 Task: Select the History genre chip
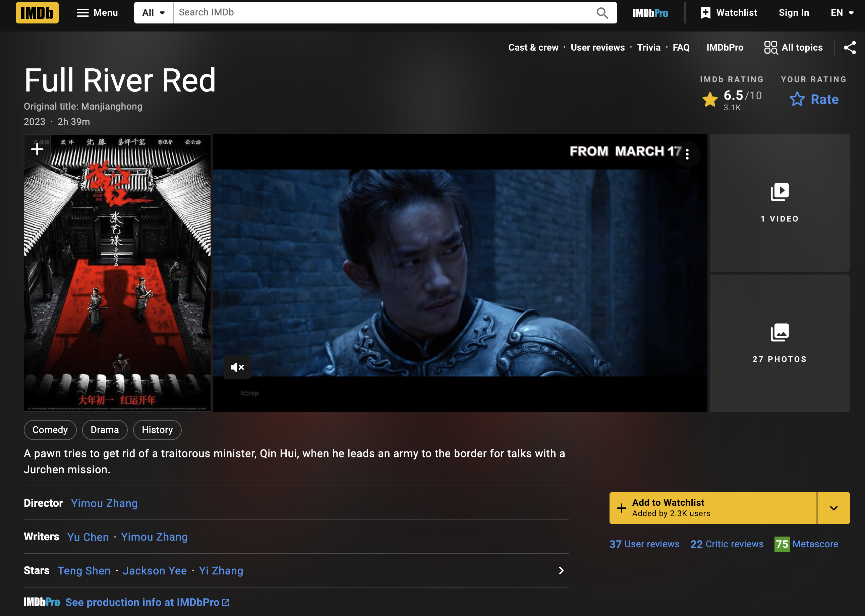(157, 430)
